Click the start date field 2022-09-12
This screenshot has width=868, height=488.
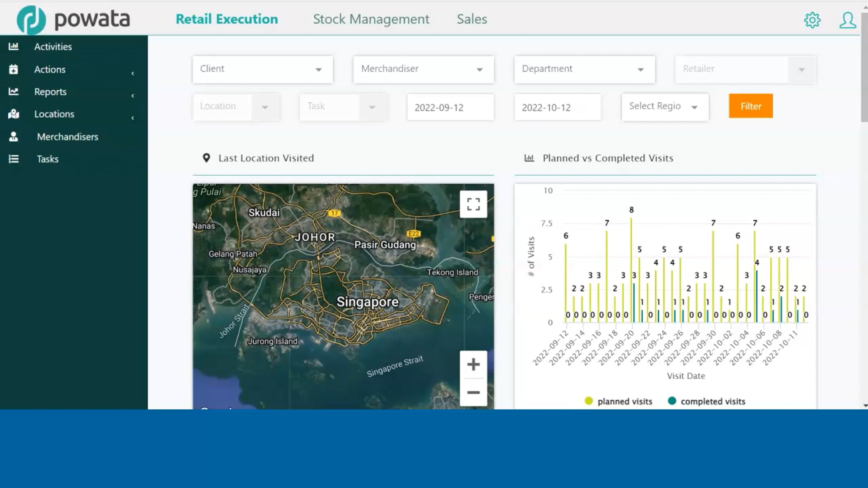click(450, 107)
